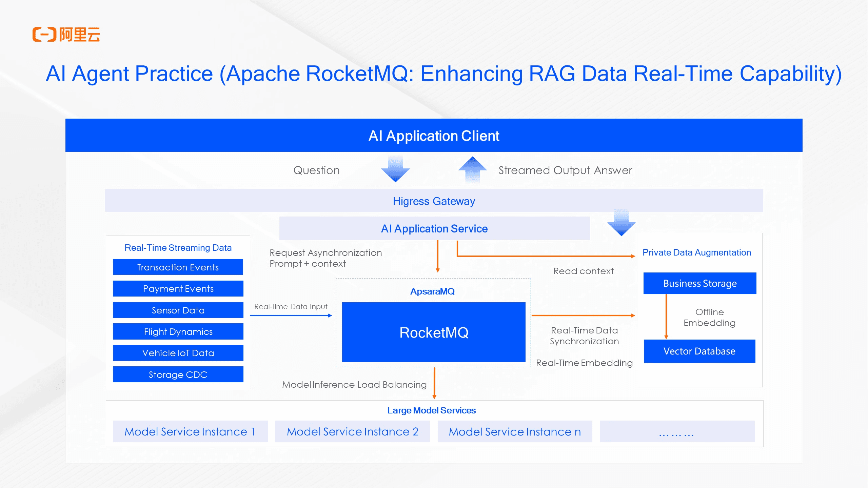Select the Sensor Data box

coord(178,310)
